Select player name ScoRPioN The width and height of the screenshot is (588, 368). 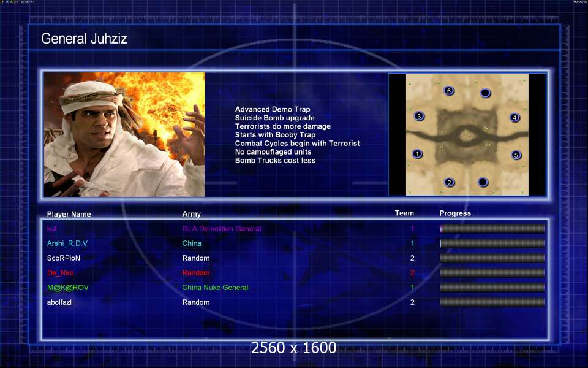63,258
